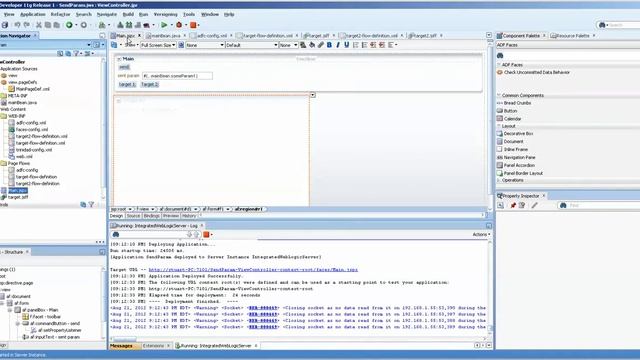The width and height of the screenshot is (640, 360).
Task: Open the first None dropdown in editor toolbar
Action: [x=205, y=45]
